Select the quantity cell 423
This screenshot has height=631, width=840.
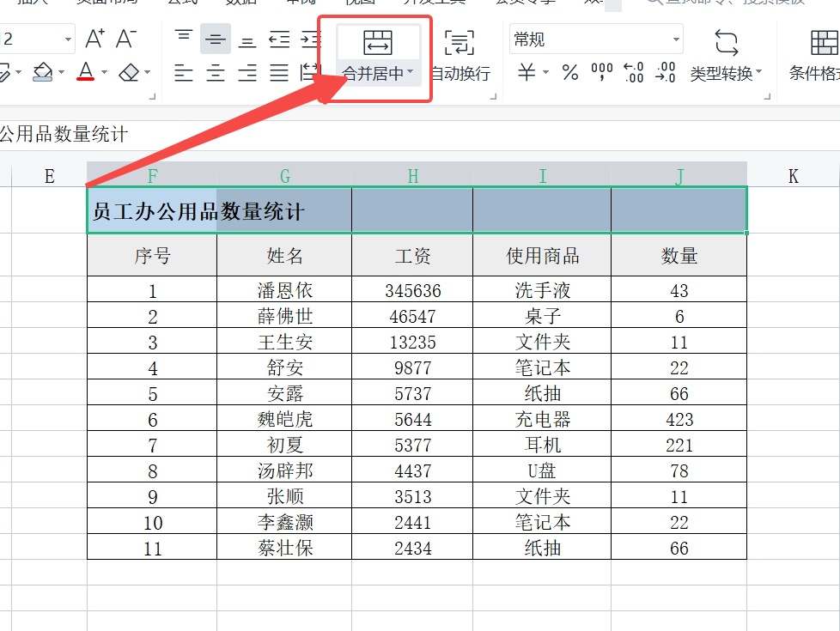[679, 418]
